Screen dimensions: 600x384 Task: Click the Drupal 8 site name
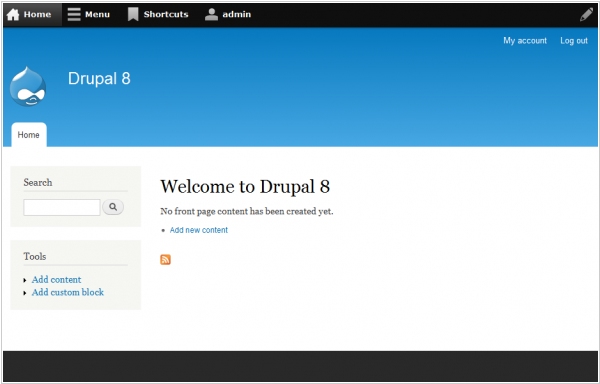point(99,78)
